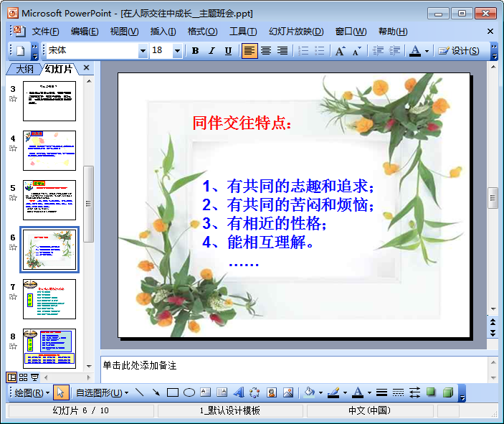504x424 pixels.
Task: Apply fill color paint bucket
Action: (x=309, y=393)
